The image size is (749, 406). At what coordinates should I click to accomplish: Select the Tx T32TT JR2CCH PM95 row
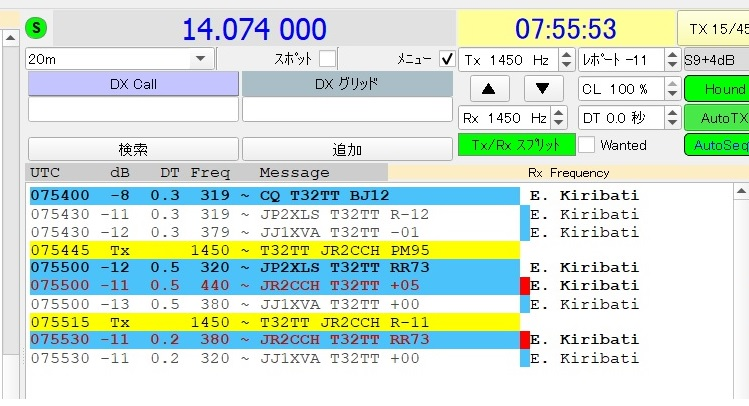[275, 250]
